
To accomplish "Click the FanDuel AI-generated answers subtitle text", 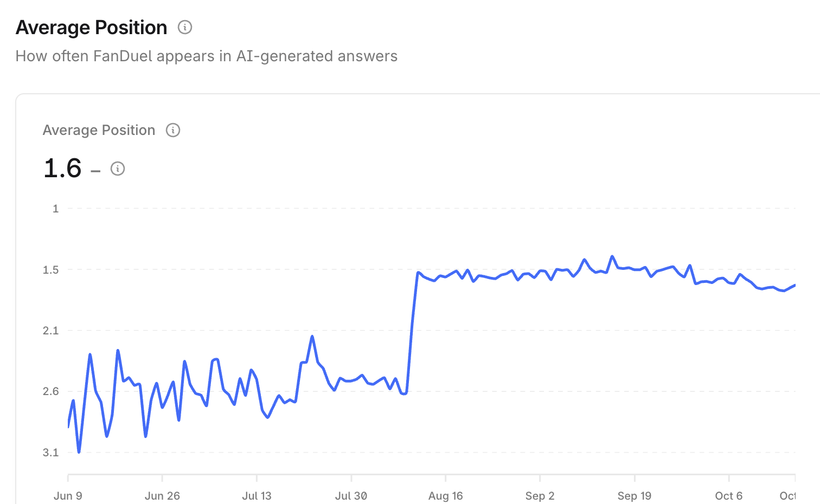I will (x=206, y=56).
